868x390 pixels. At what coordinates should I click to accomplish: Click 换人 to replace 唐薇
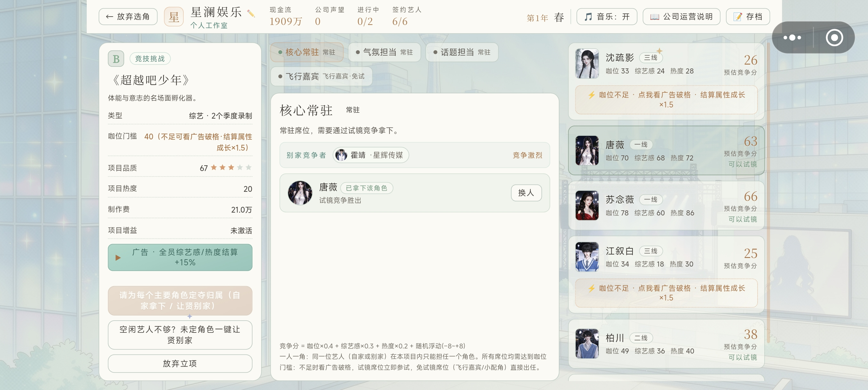(x=526, y=193)
